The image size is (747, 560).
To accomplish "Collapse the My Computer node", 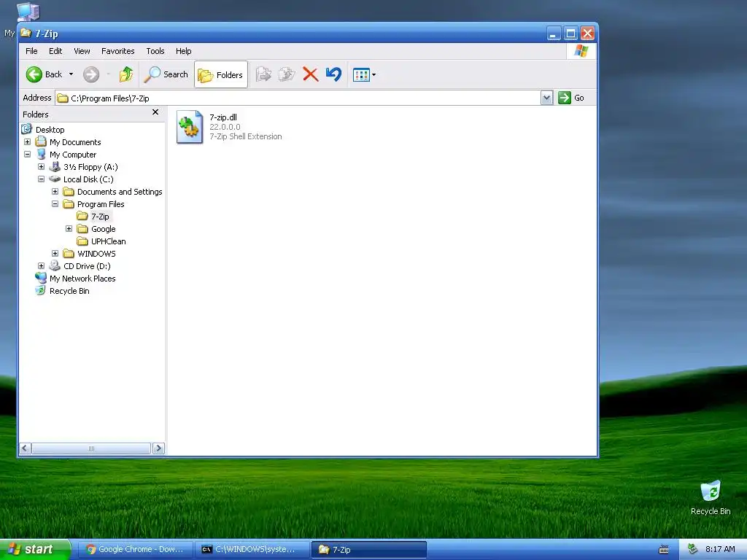I will pyautogui.click(x=27, y=155).
